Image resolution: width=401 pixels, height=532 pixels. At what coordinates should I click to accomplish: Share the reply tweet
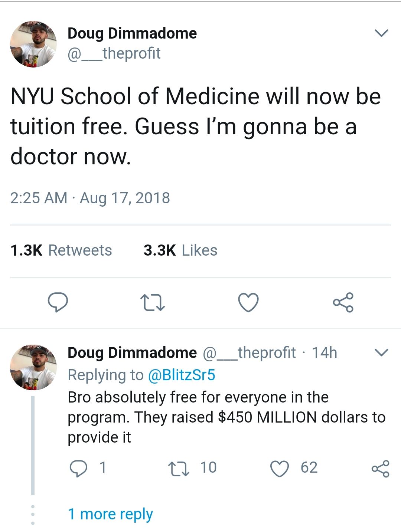click(380, 468)
